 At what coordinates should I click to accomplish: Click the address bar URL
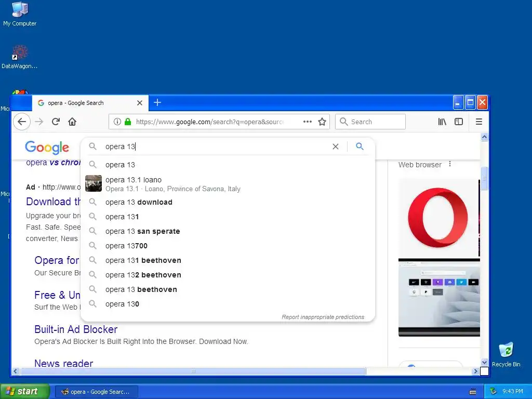(209, 122)
